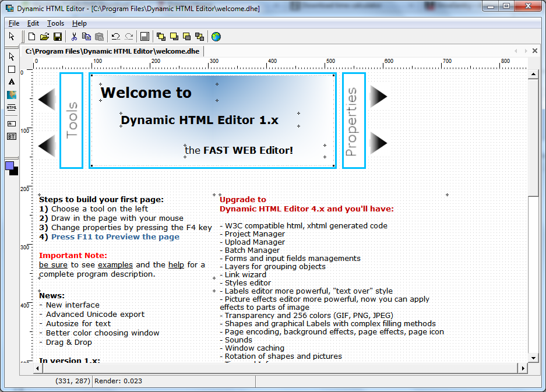This screenshot has height=392, width=546.
Task: Select 'the FAST WEB Editor!' text
Action: [x=239, y=150]
